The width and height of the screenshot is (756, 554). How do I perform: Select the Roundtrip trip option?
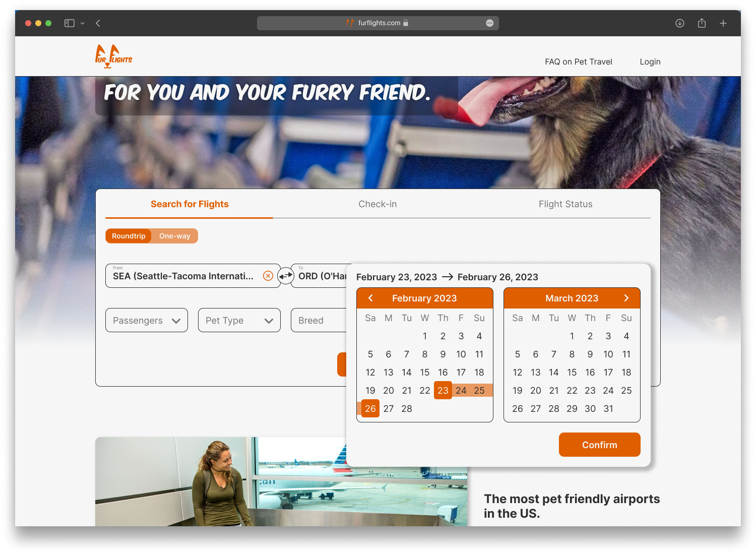click(129, 236)
